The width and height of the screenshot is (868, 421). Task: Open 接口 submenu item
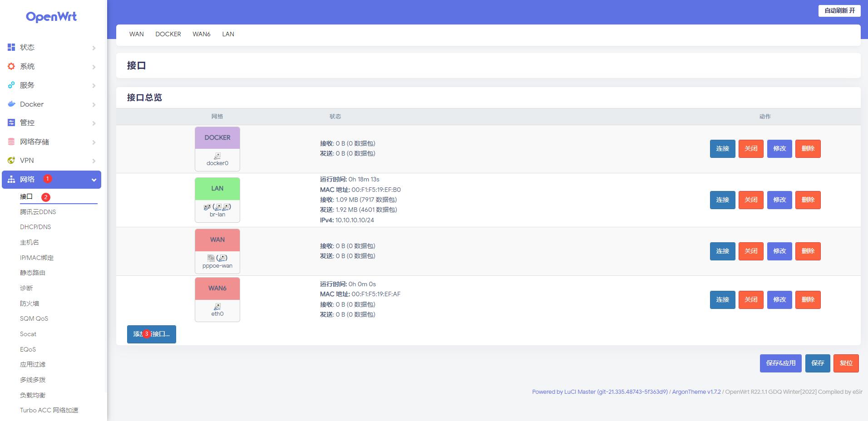click(x=26, y=196)
